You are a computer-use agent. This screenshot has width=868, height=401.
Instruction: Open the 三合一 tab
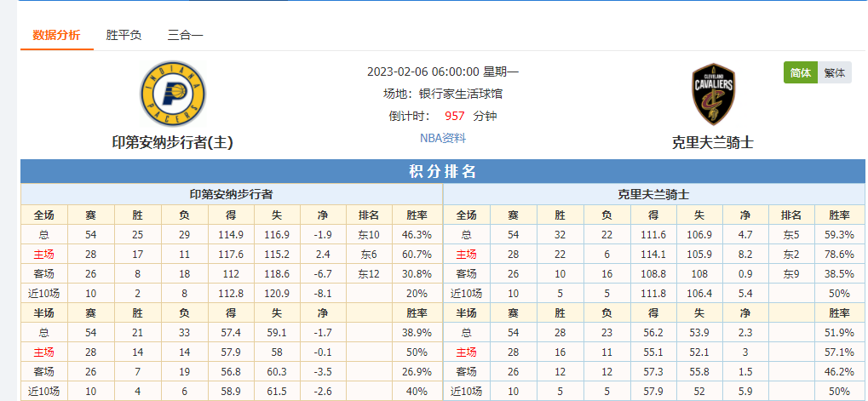[x=186, y=36]
